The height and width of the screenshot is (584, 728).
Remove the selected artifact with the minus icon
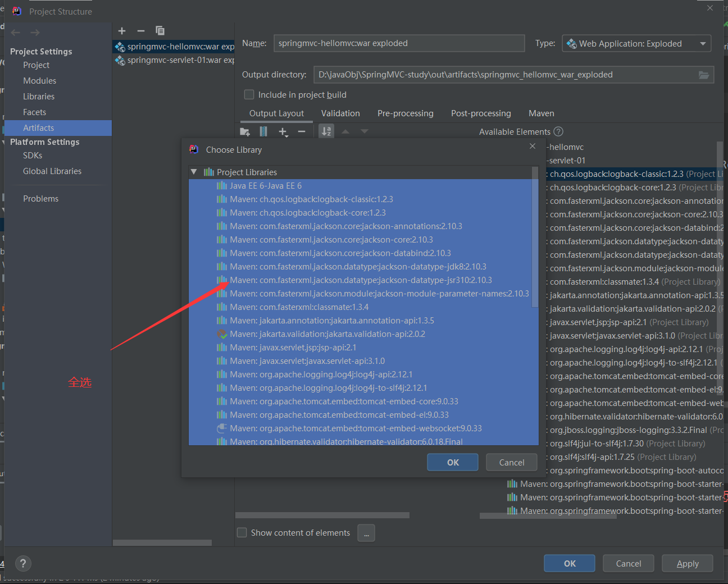[141, 31]
